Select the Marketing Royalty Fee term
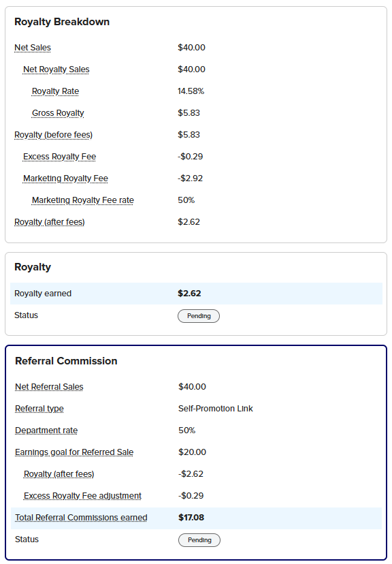The image size is (392, 564). point(65,178)
